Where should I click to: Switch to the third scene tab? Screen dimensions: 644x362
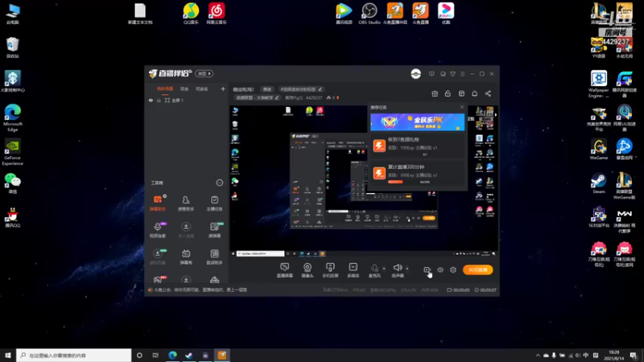(x=202, y=88)
